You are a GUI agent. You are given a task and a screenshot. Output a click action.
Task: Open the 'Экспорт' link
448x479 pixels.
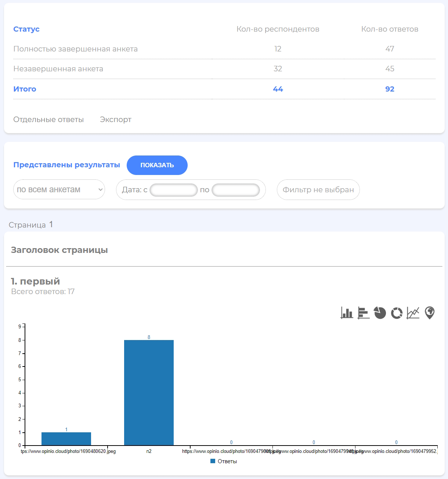pyautogui.click(x=116, y=119)
